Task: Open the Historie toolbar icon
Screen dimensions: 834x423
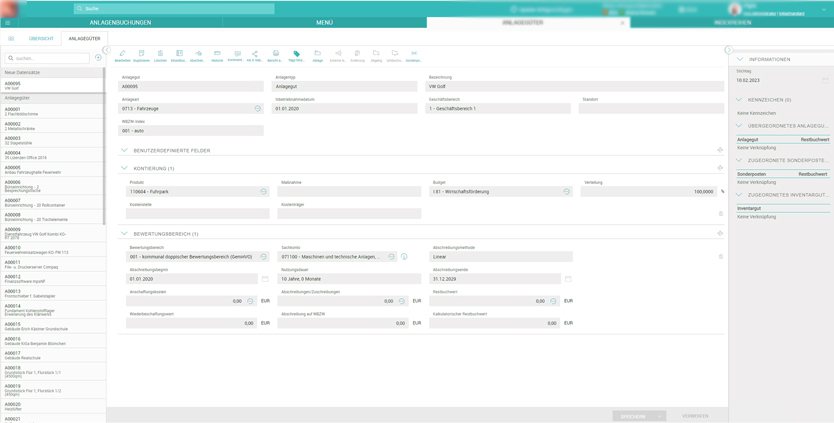Action: pos(217,54)
